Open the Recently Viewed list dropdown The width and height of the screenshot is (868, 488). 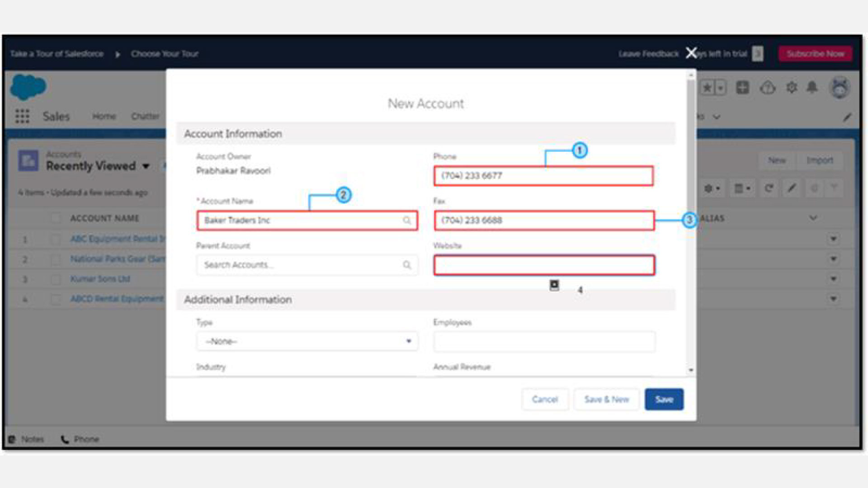(146, 166)
